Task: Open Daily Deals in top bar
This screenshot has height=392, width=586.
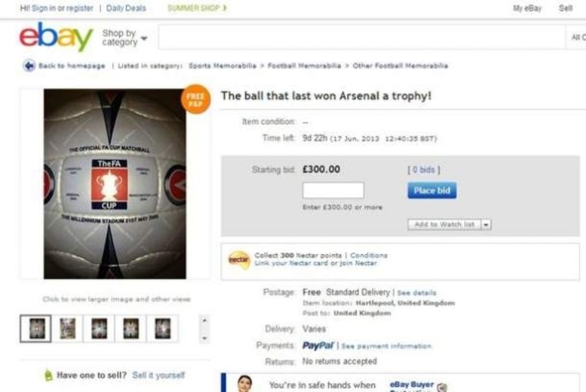Action: tap(127, 8)
